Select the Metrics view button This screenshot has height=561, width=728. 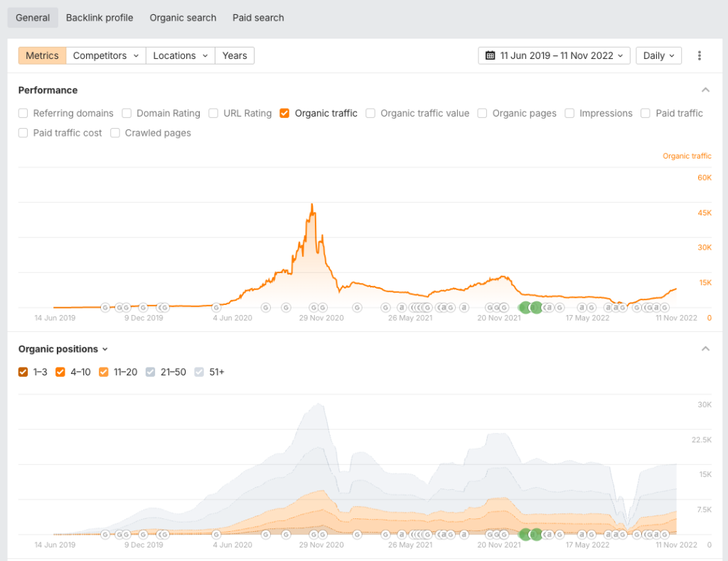[x=43, y=55]
